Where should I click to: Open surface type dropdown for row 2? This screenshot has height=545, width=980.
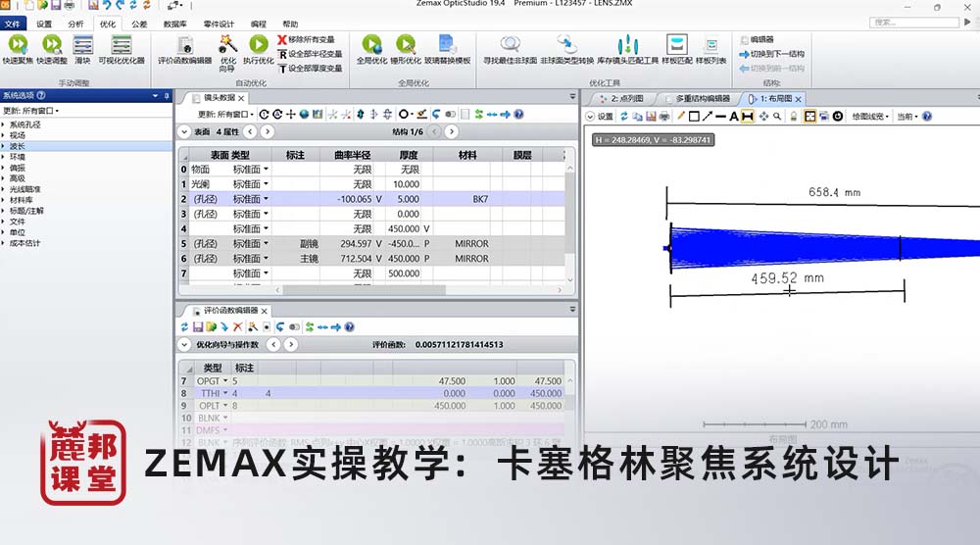[x=266, y=199]
